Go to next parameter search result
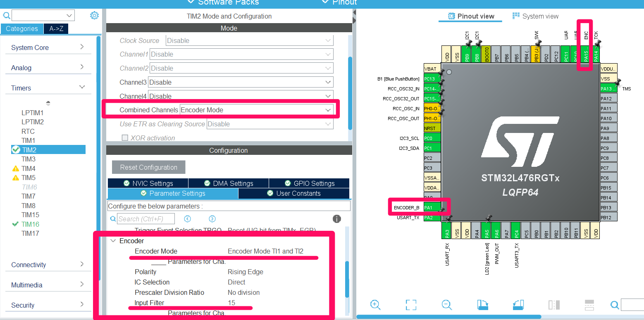This screenshot has height=320, width=644. [x=212, y=219]
